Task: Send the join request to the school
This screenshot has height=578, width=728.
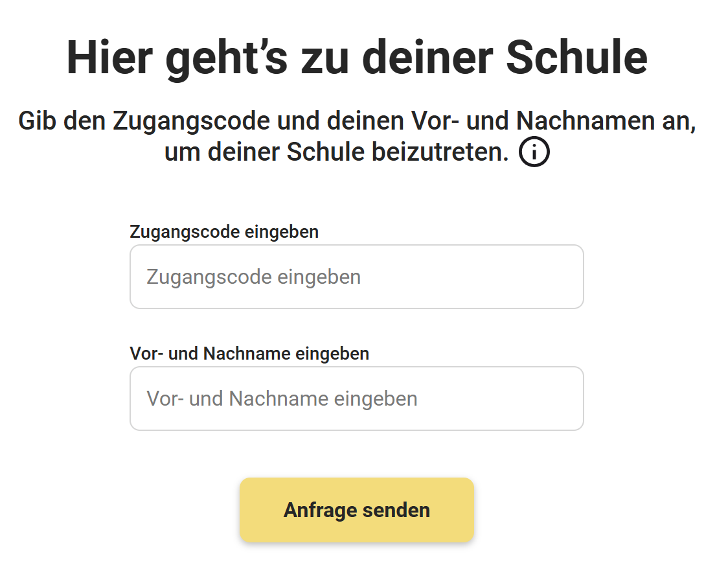Action: (x=356, y=510)
